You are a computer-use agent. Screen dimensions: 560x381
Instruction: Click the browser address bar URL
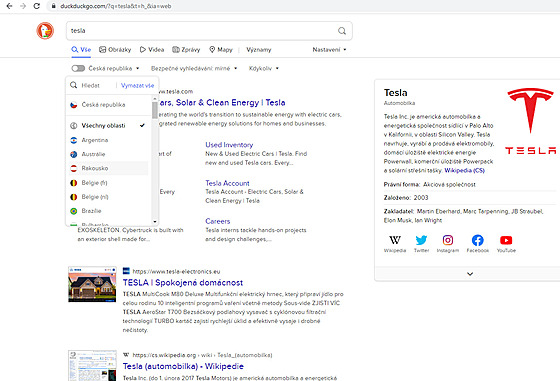116,6
